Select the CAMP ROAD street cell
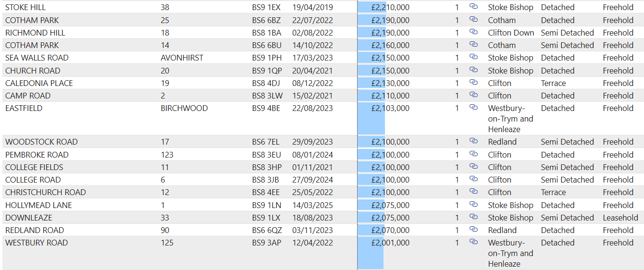The height and width of the screenshot is (270, 644). (28, 96)
